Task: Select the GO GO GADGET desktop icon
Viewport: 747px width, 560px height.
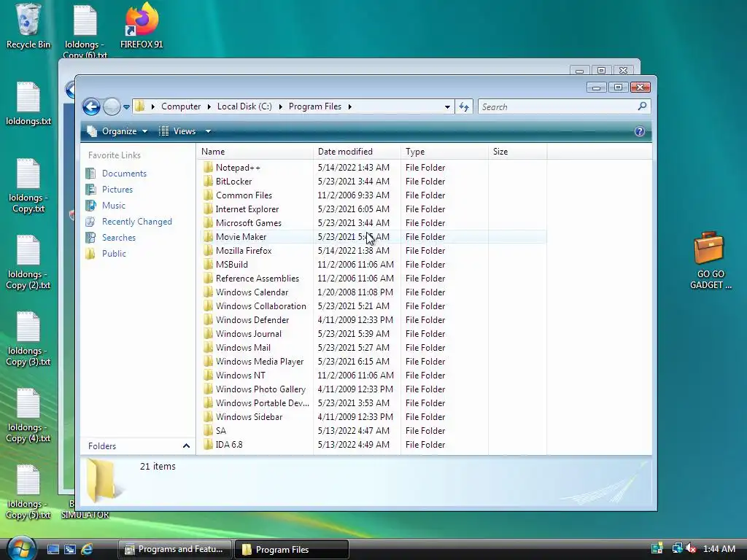Action: pyautogui.click(x=710, y=260)
